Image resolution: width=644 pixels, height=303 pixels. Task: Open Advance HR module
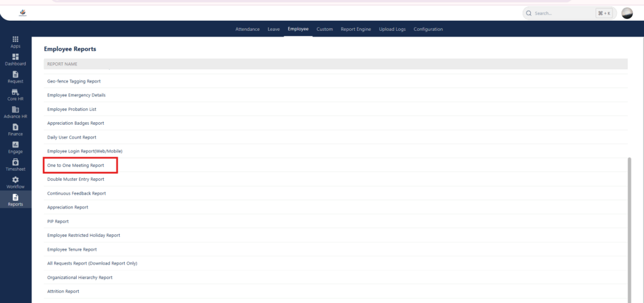(x=16, y=112)
